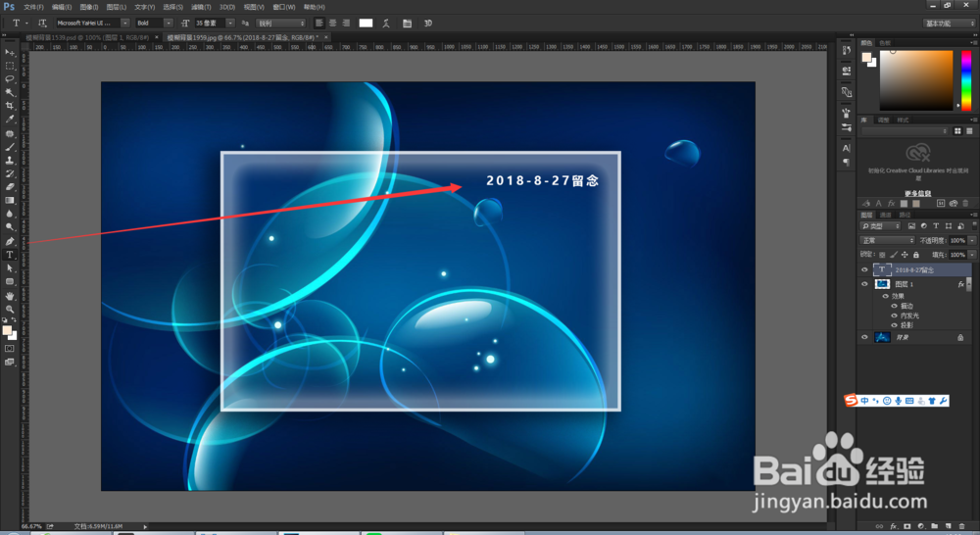The width and height of the screenshot is (980, 535).
Task: Open workspace switcher 基本功能 dropdown
Action: click(950, 24)
